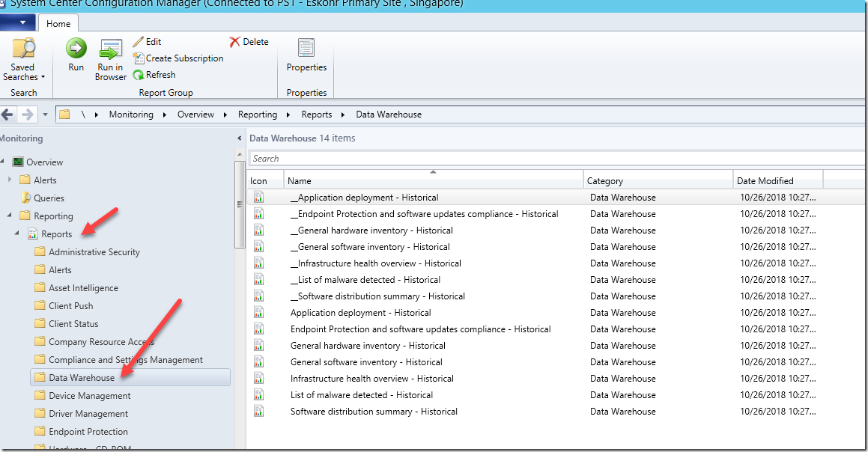868x452 pixels.
Task: Click the Refresh icon in ribbon
Action: click(x=139, y=75)
